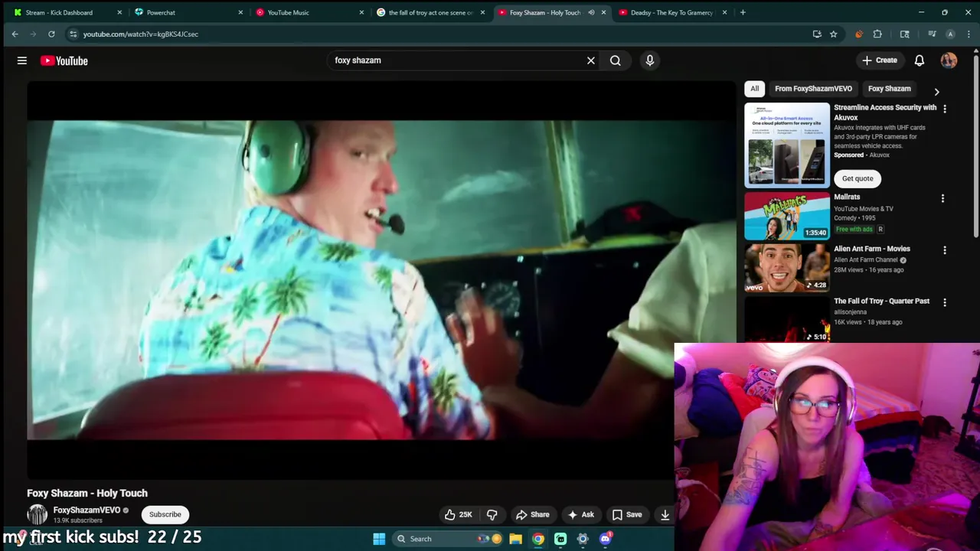
Task: Open YouTube notifications bell
Action: click(x=920, y=60)
